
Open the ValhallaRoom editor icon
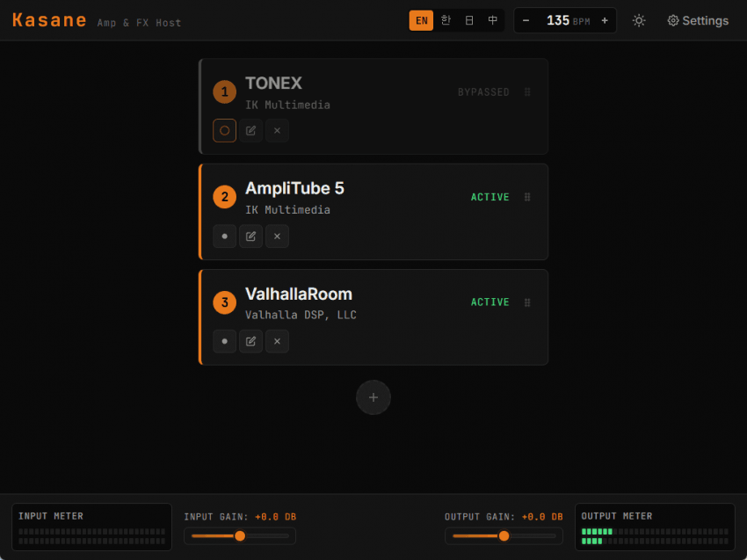pos(250,341)
